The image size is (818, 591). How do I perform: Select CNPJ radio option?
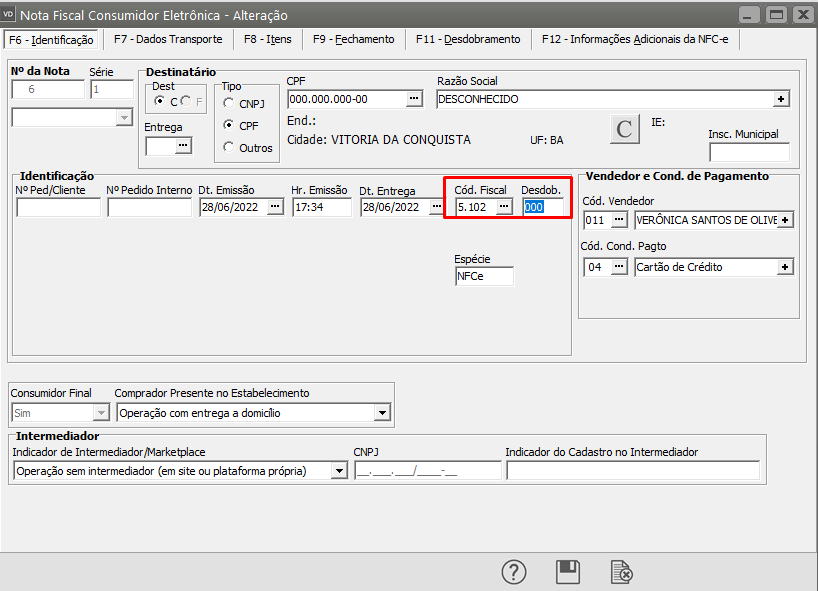click(x=229, y=103)
